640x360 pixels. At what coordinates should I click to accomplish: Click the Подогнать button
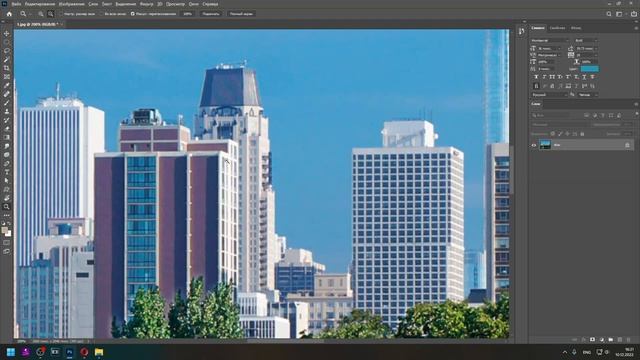[x=211, y=14]
